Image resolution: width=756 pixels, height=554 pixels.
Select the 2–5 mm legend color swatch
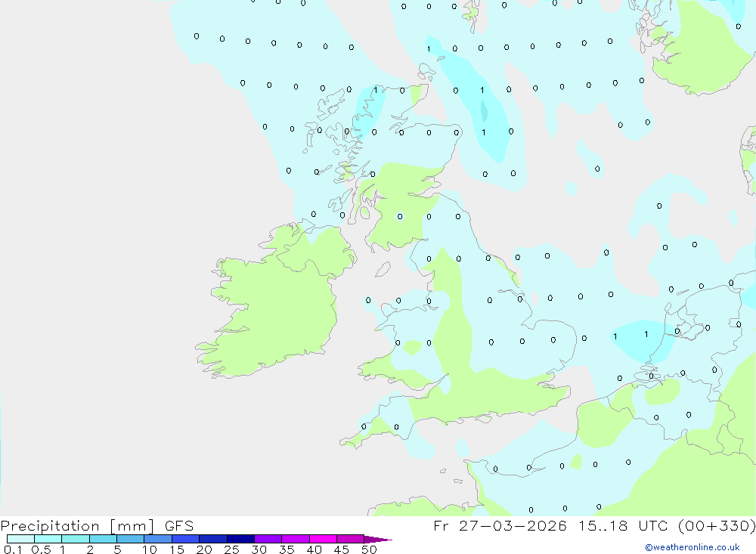tap(103, 539)
